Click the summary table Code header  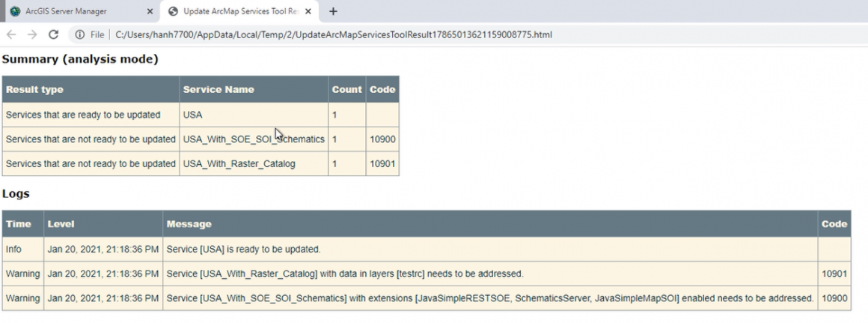coord(382,89)
